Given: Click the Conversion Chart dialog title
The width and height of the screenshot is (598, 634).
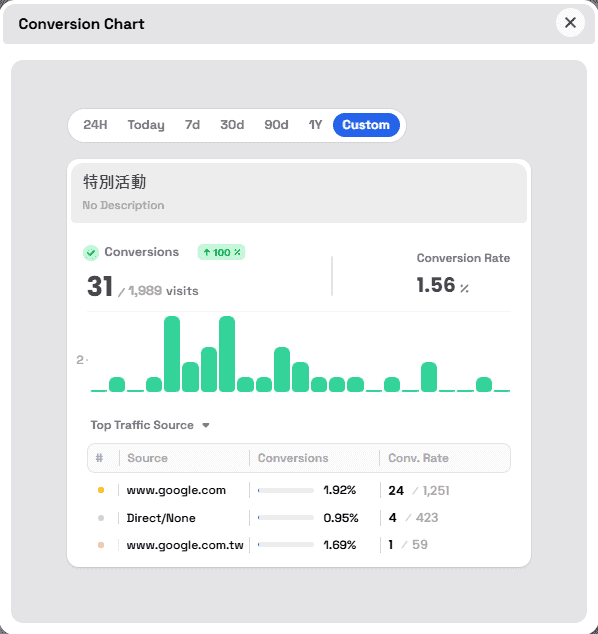Looking at the screenshot, I should (x=81, y=24).
